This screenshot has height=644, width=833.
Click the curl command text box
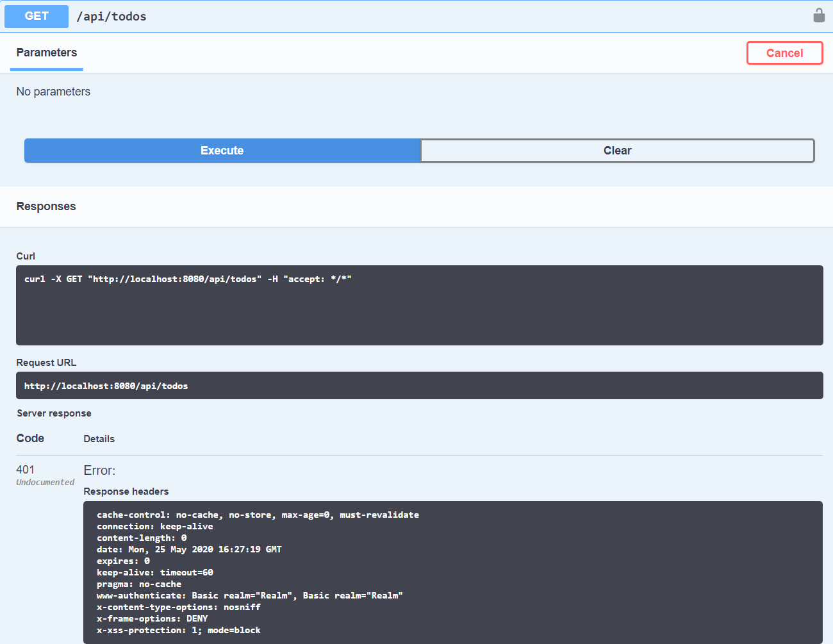(420, 305)
